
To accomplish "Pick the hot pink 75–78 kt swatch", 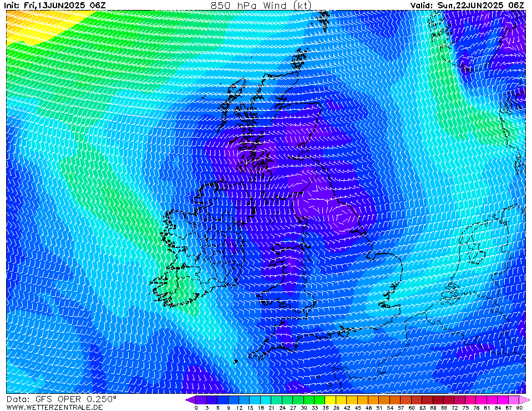I will pyautogui.click(x=471, y=400).
